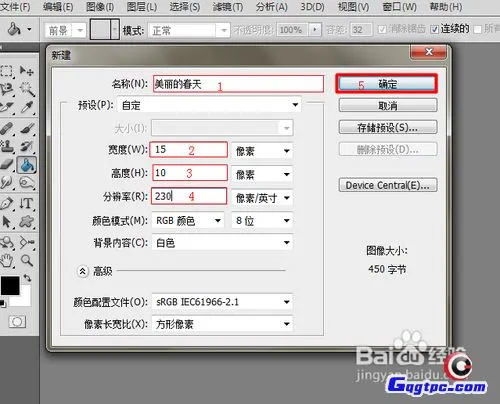Select the Eraser tool
Screen dimensions: 500x404
[7, 164]
